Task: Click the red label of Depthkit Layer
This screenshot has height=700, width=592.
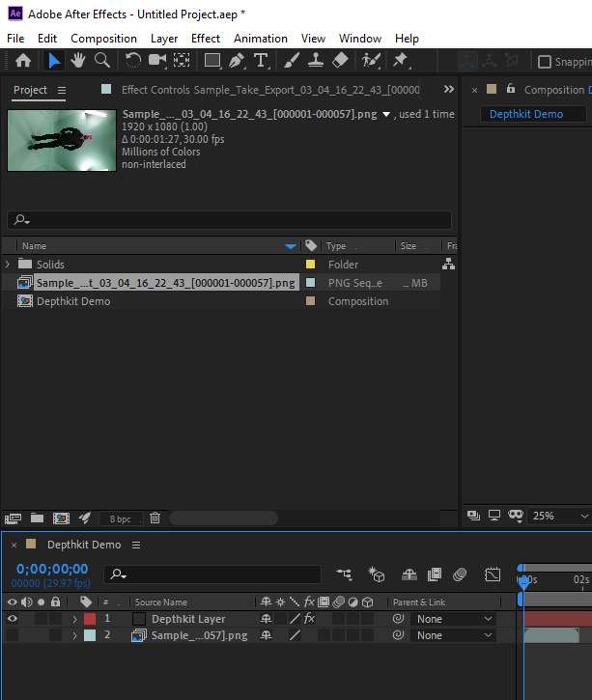Action: click(90, 619)
